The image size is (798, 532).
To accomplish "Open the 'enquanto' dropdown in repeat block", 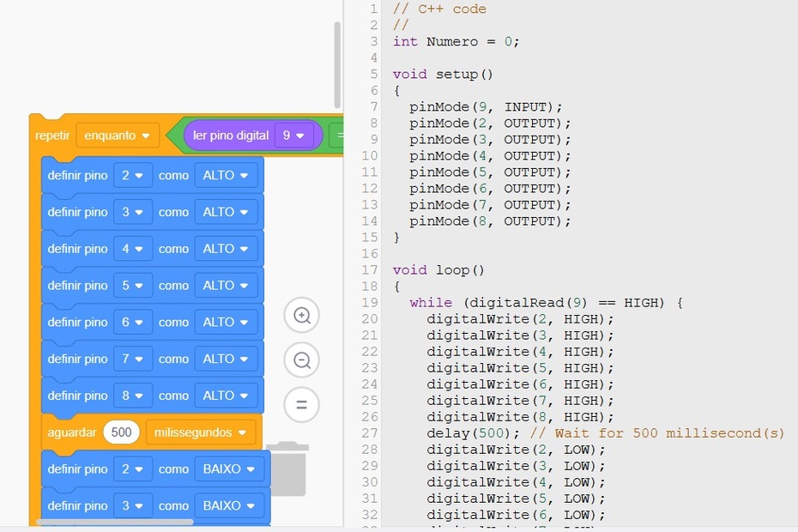I will (118, 136).
